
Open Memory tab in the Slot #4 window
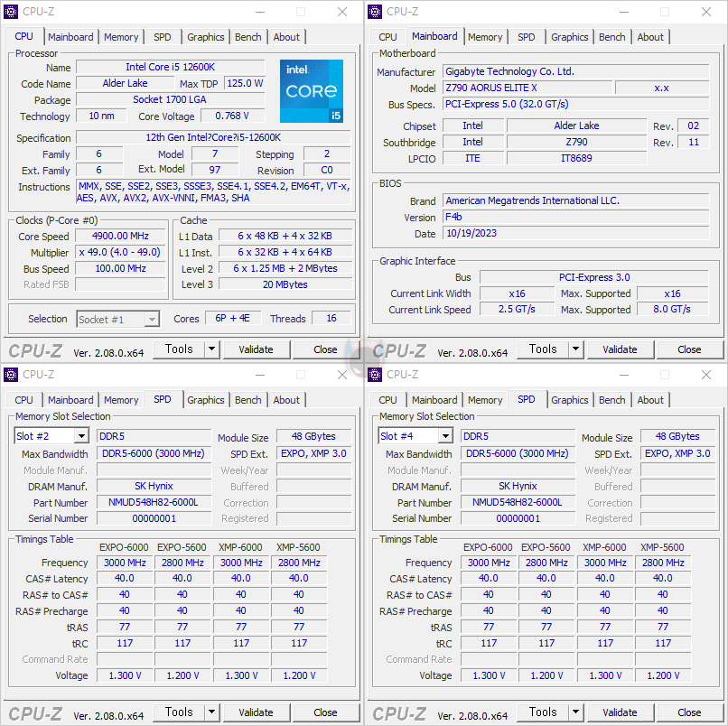point(485,400)
